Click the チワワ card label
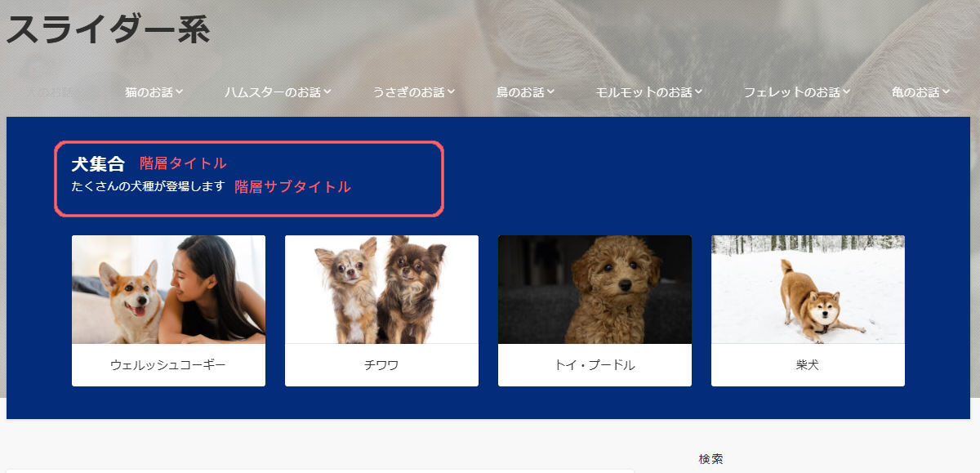 (381, 365)
